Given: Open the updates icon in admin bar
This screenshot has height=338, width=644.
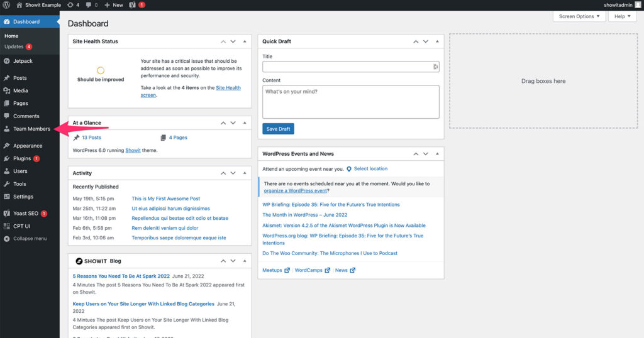Looking at the screenshot, I should pyautogui.click(x=70, y=5).
